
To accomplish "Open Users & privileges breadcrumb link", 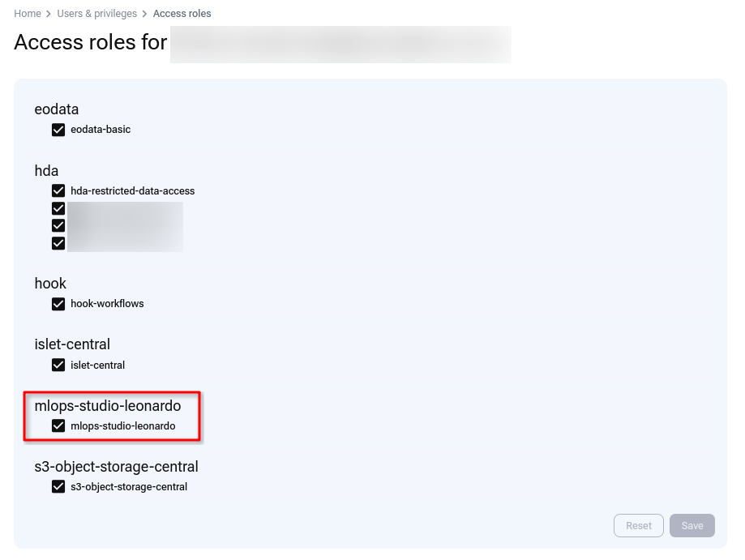I will click(x=97, y=14).
